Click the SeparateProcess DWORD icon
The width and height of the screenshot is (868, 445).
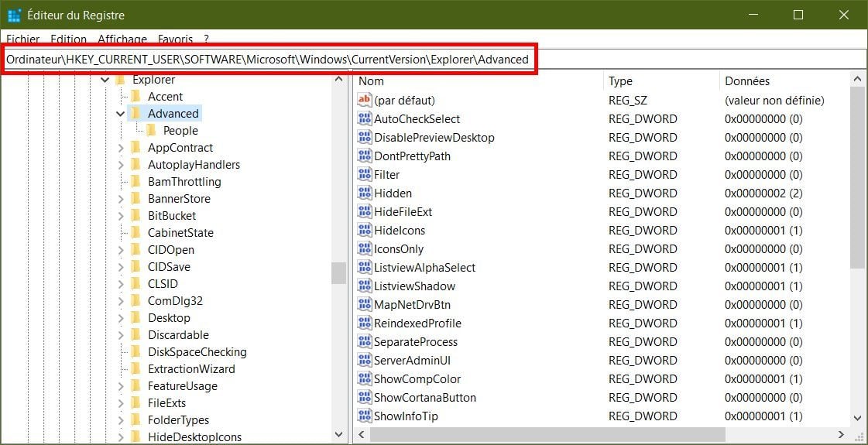[x=365, y=341]
